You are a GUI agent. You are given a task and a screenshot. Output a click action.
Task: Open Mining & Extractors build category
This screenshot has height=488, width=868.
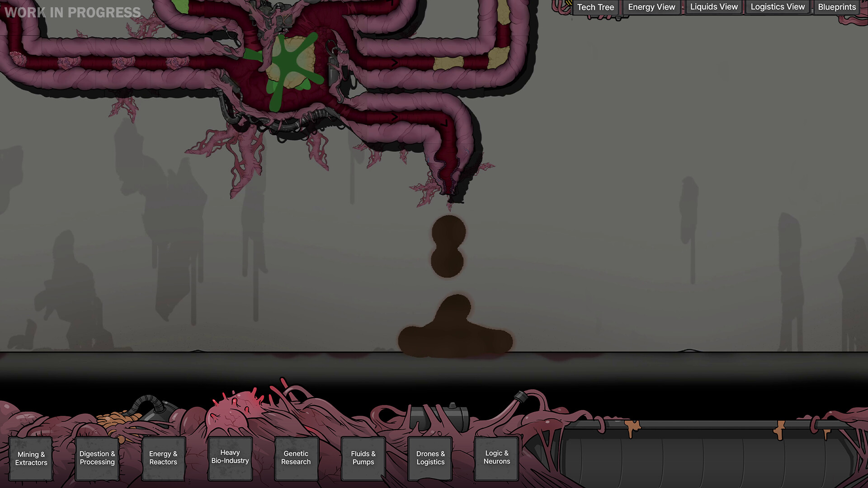31,458
